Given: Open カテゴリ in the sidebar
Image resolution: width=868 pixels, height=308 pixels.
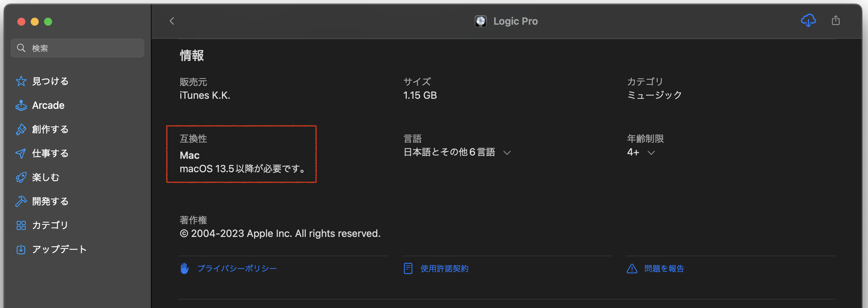Looking at the screenshot, I should point(50,225).
